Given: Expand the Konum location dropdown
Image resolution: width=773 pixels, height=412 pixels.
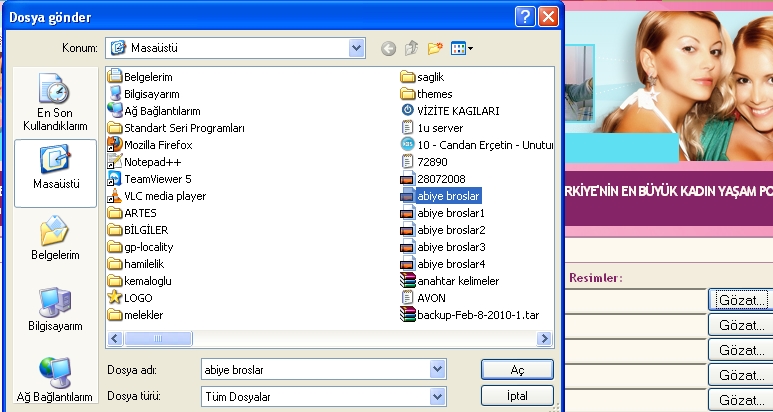Looking at the screenshot, I should click(357, 47).
